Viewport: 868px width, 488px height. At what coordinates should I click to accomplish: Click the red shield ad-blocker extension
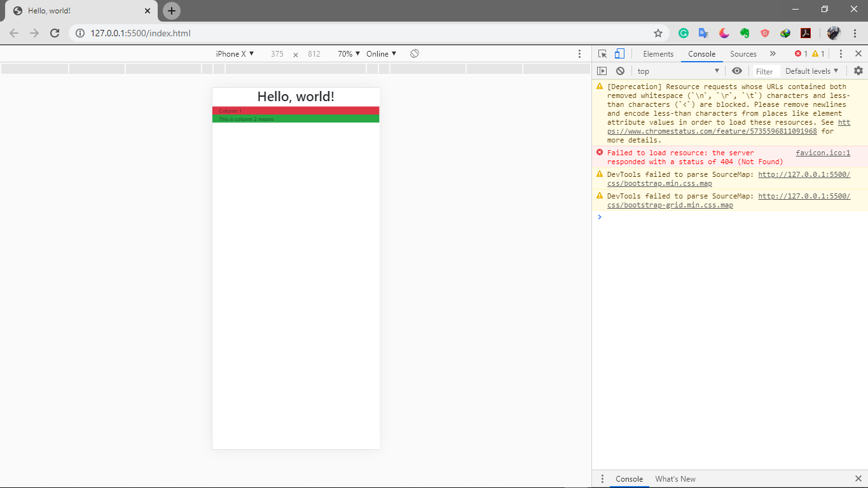765,33
